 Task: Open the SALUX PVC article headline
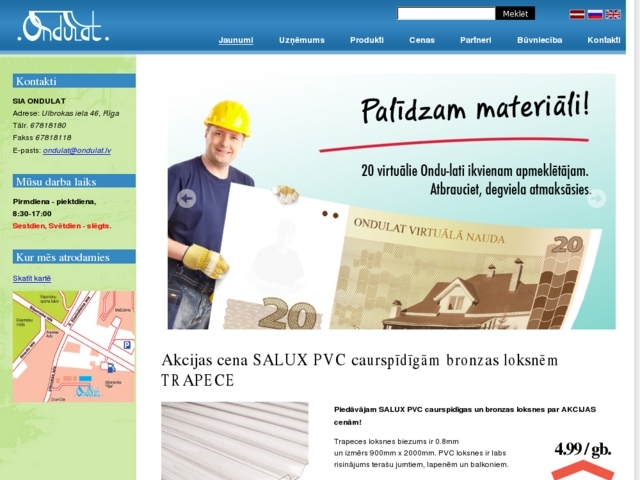point(360,369)
